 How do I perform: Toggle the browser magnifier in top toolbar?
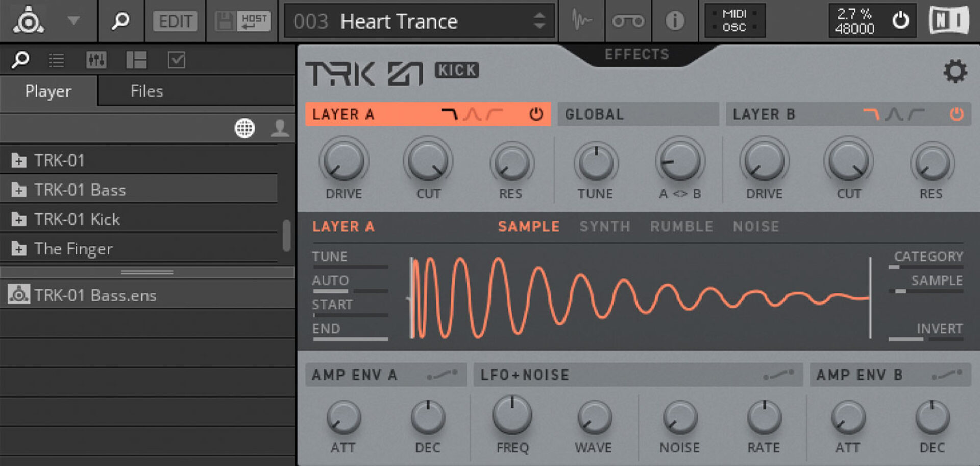120,20
